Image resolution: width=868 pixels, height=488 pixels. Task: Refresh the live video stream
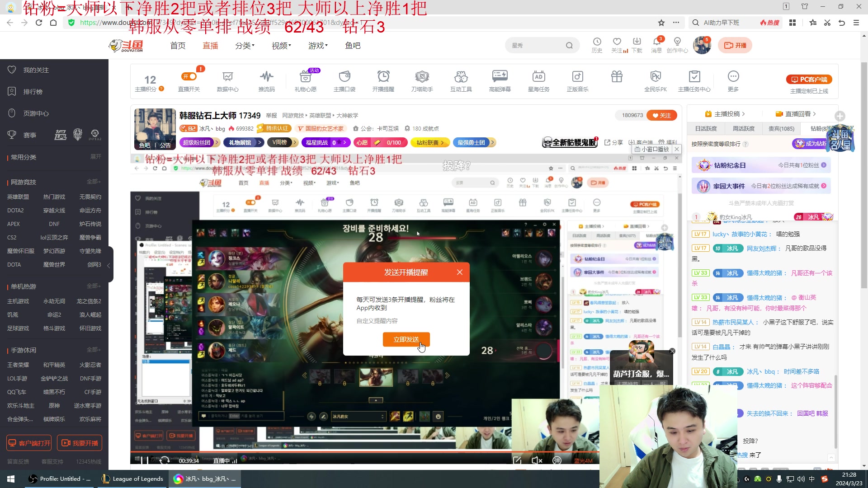(x=165, y=460)
